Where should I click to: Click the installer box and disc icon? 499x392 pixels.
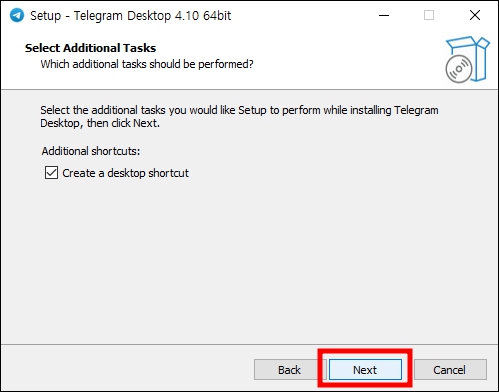[467, 60]
